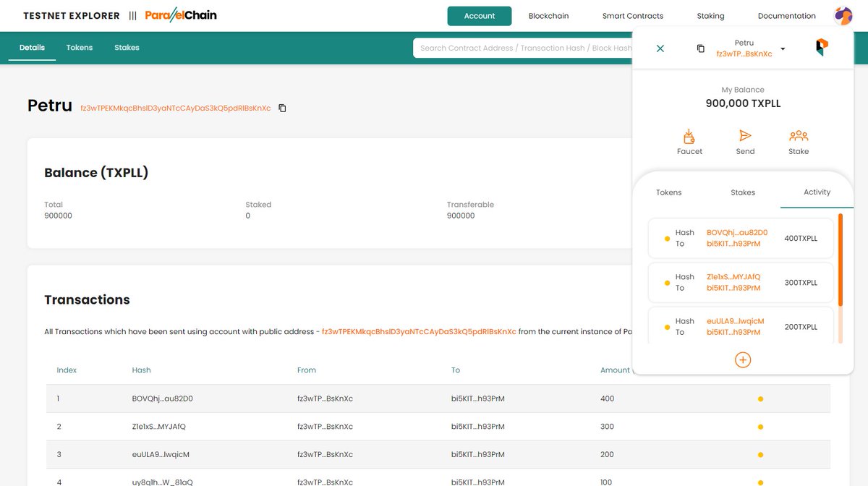The width and height of the screenshot is (868, 486).
Task: Open the Stake icon in the wallet
Action: pos(799,136)
